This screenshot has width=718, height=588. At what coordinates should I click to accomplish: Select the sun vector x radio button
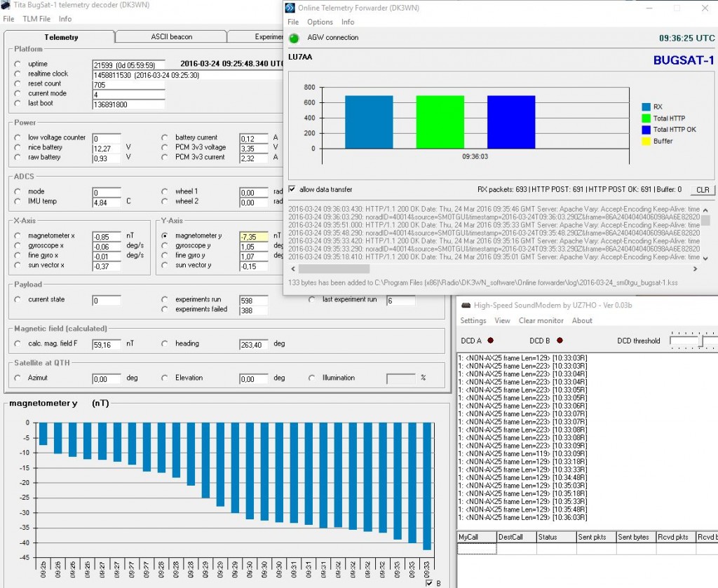[x=18, y=266]
